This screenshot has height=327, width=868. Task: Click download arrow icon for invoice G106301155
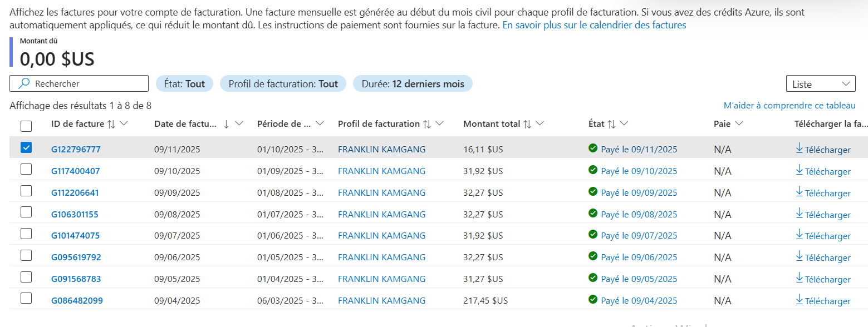coord(800,214)
